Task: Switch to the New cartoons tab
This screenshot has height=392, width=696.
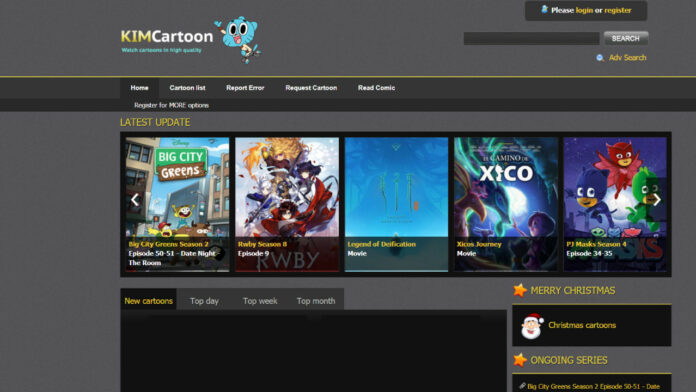Action: [148, 301]
